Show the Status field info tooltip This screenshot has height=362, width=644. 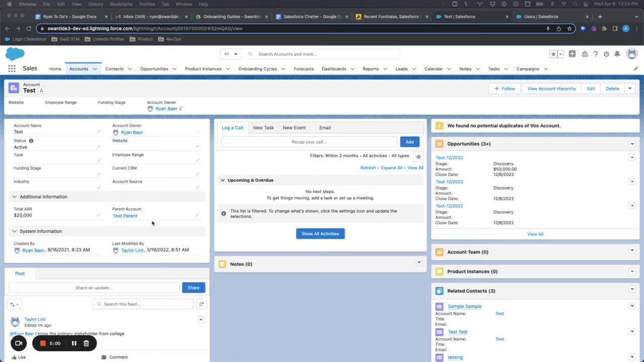31,141
